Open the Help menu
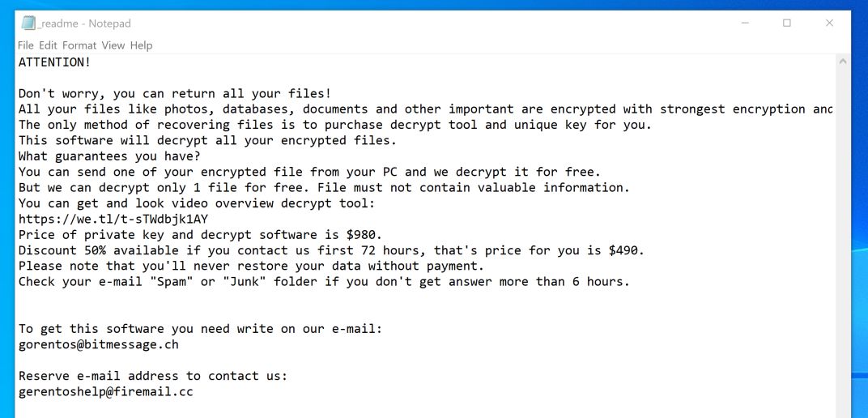Viewport: 868px width, 418px height. coord(141,45)
